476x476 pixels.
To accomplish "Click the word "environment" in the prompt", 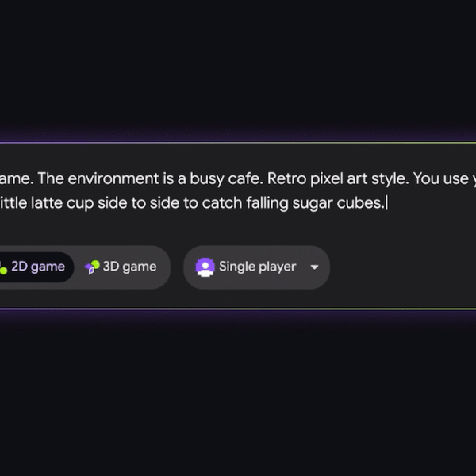I will pyautogui.click(x=113, y=178).
